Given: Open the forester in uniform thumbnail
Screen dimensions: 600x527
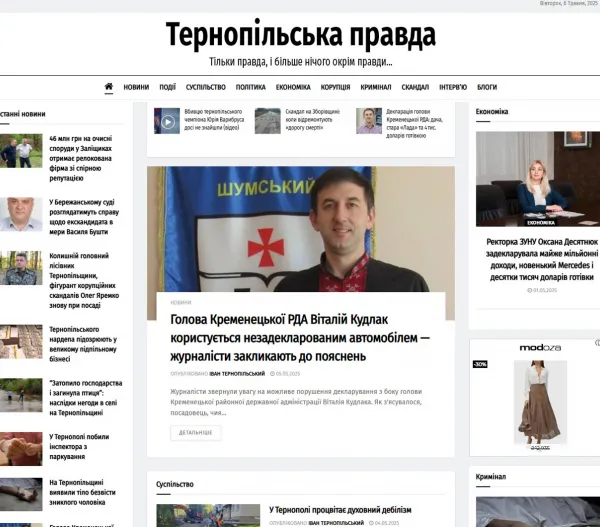Looking at the screenshot, I should pos(21,268).
